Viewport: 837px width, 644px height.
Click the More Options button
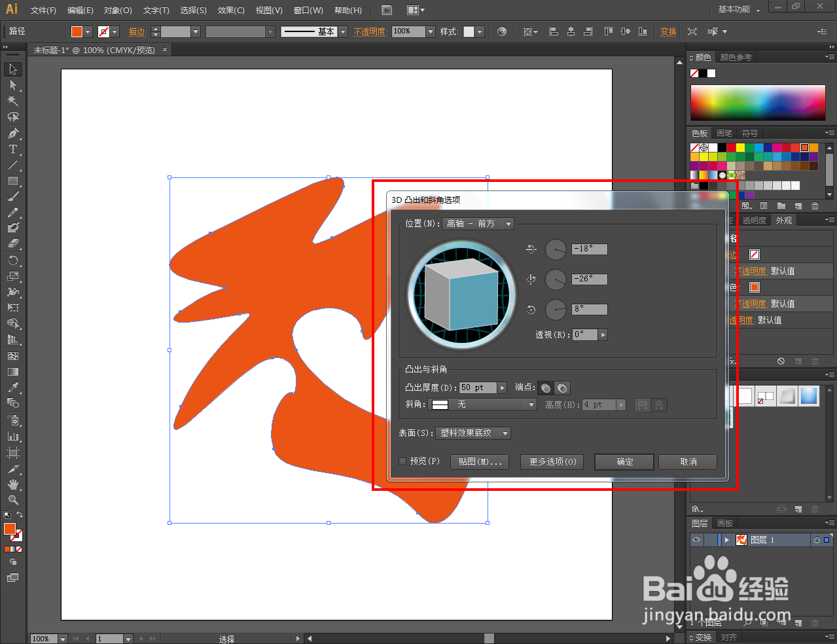tap(552, 462)
